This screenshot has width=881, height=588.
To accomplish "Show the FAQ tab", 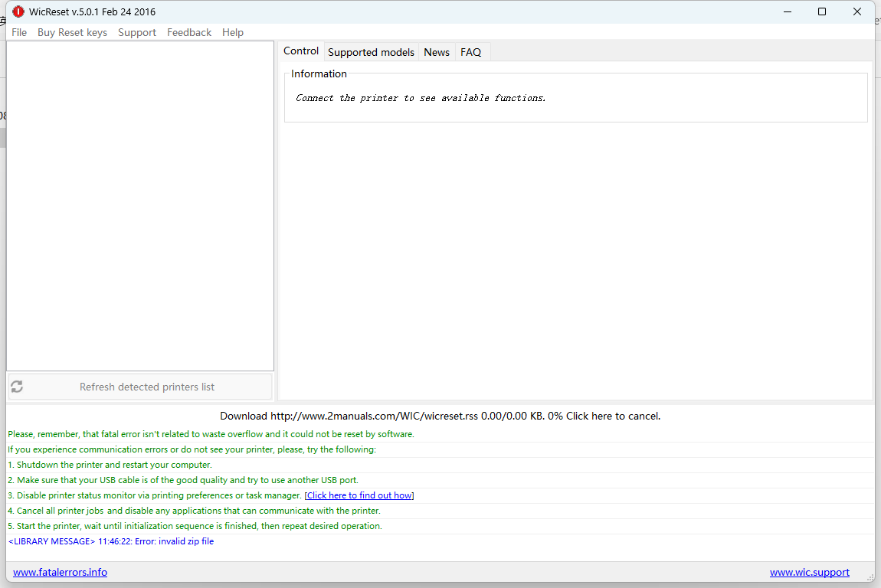I will (470, 52).
